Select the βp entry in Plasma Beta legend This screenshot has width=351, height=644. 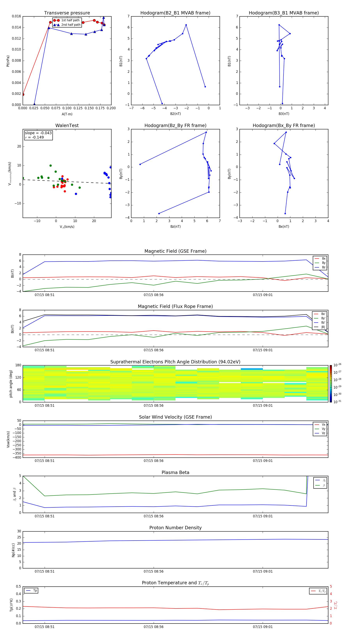tap(321, 480)
